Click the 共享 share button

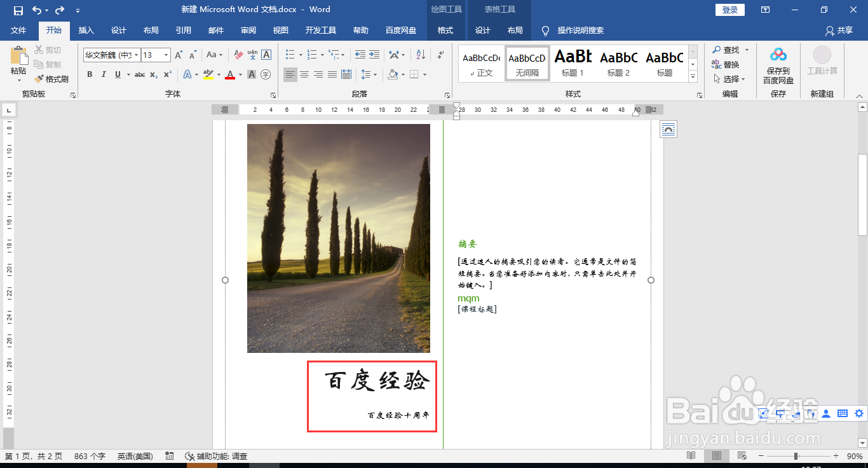(839, 31)
